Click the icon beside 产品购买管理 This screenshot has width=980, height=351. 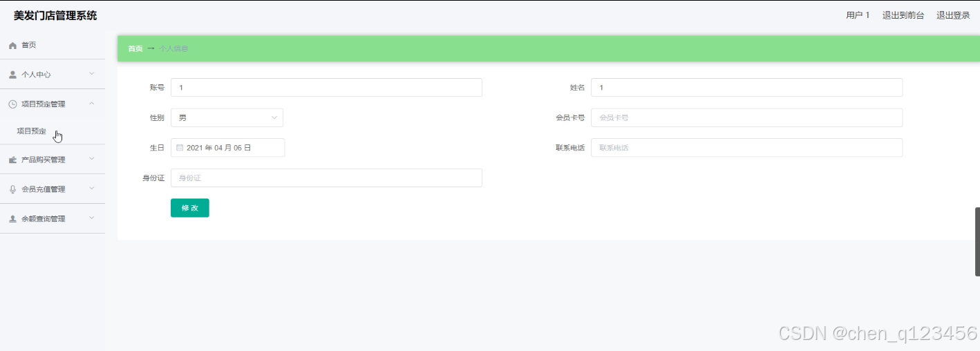coord(12,160)
